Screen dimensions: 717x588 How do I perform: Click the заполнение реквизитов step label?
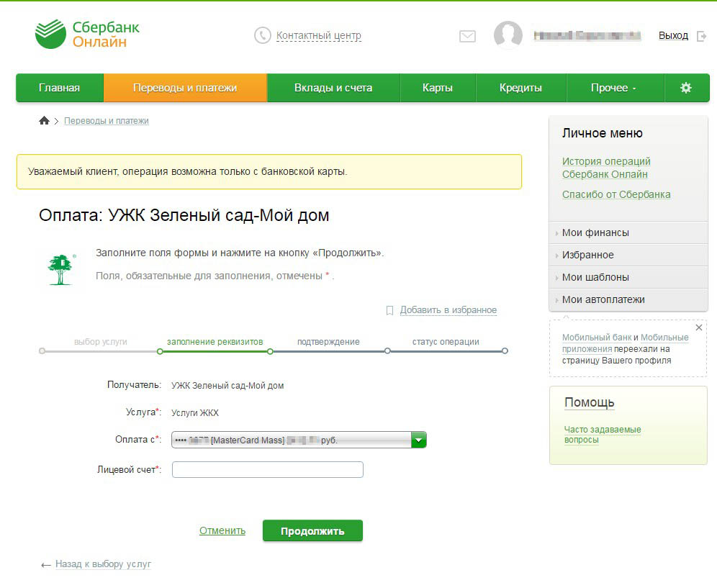click(215, 342)
